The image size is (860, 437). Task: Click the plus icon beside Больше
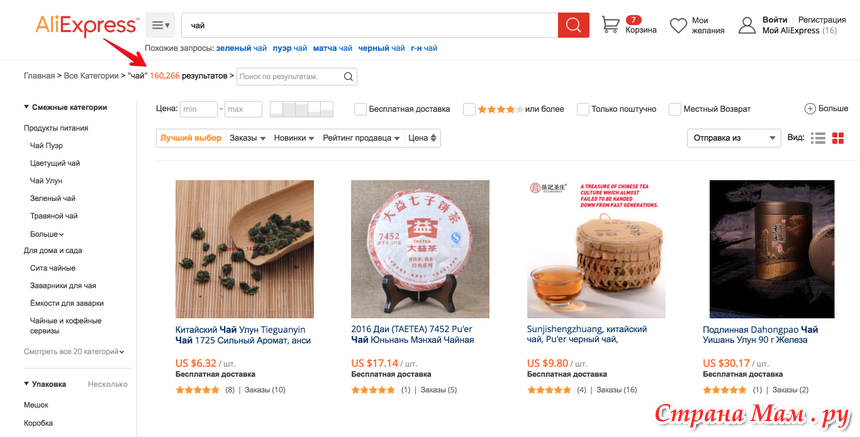click(810, 109)
